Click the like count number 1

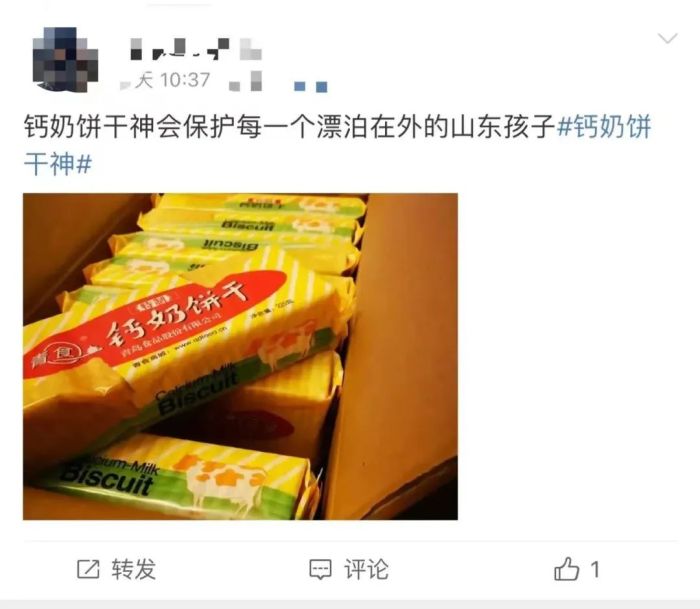click(x=595, y=570)
